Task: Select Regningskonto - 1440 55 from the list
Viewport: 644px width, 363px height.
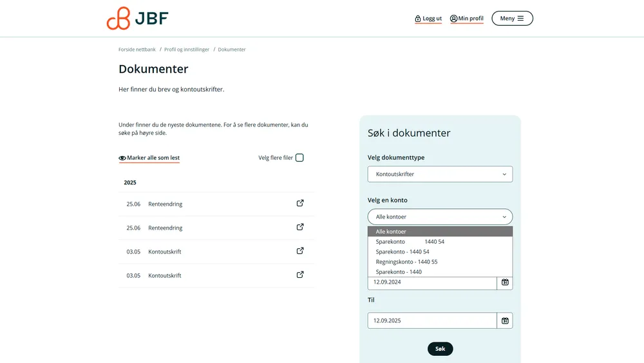Action: click(406, 262)
